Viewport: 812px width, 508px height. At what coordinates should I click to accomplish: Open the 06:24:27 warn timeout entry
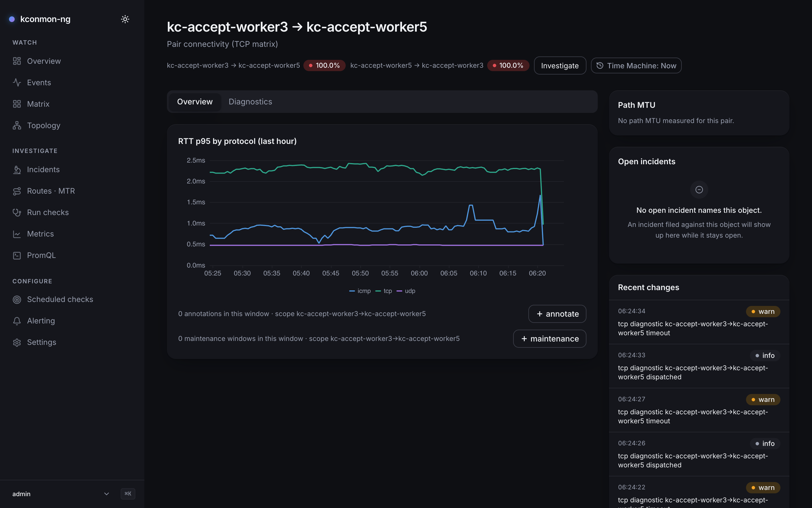pyautogui.click(x=699, y=410)
